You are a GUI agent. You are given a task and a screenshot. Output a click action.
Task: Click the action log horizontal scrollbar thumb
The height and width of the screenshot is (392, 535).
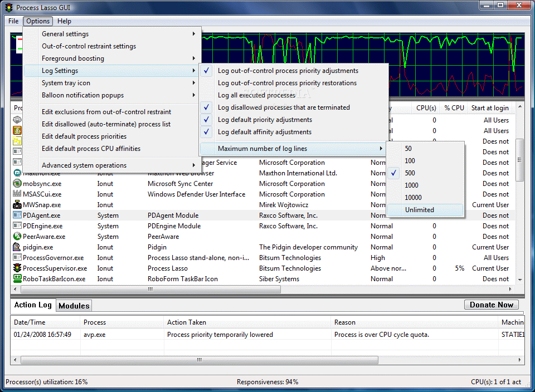point(200,360)
